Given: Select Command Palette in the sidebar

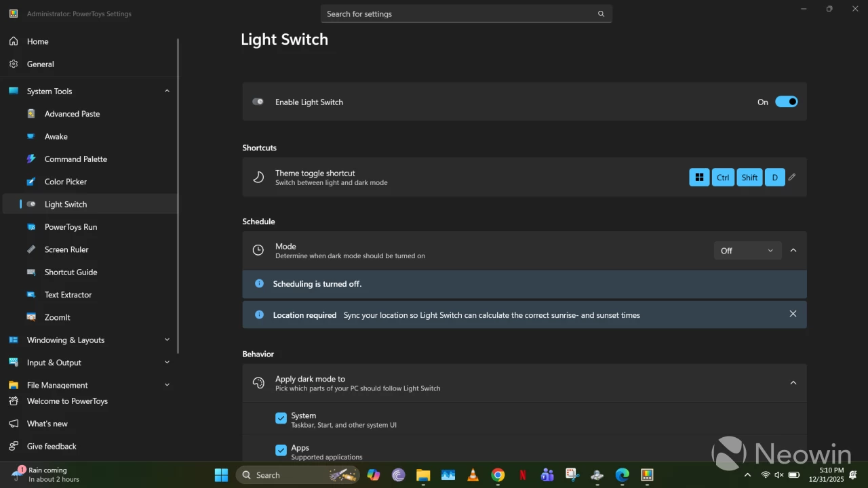Looking at the screenshot, I should (90, 159).
